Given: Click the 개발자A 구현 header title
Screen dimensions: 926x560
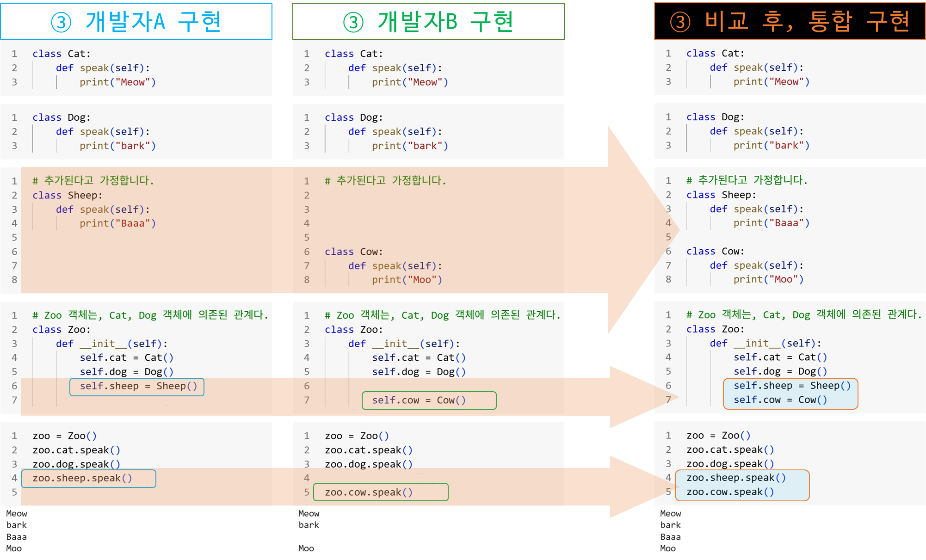Looking at the screenshot, I should pyautogui.click(x=153, y=22).
